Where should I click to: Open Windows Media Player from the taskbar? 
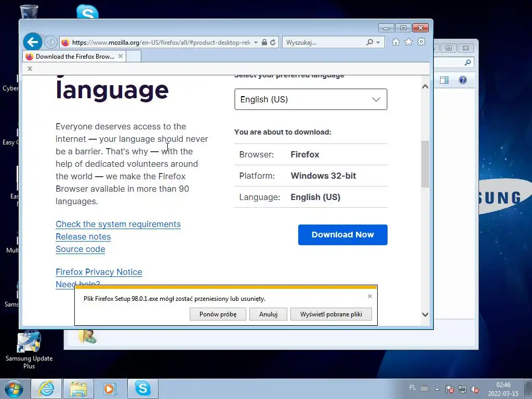point(110,389)
